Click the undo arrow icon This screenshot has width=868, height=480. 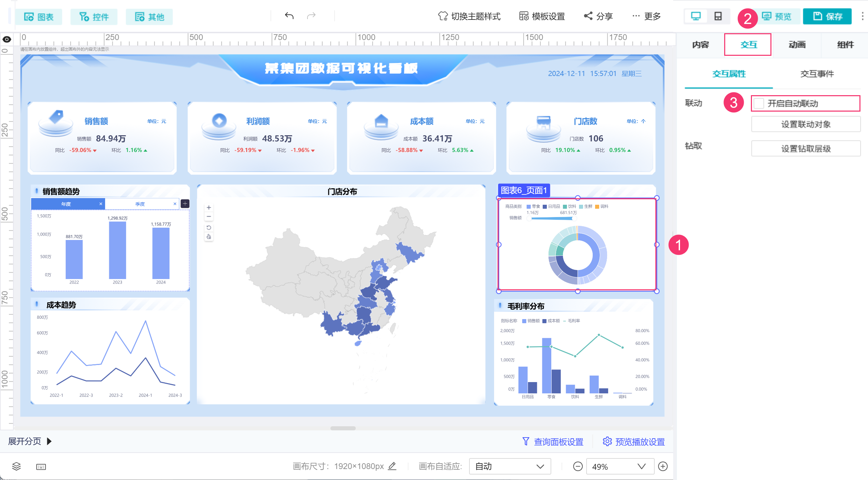click(x=289, y=16)
